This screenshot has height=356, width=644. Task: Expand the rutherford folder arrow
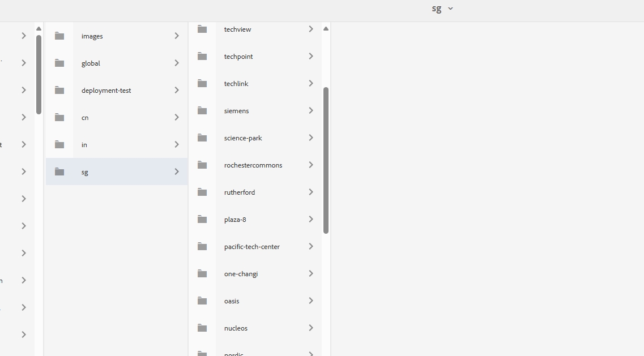tap(310, 192)
